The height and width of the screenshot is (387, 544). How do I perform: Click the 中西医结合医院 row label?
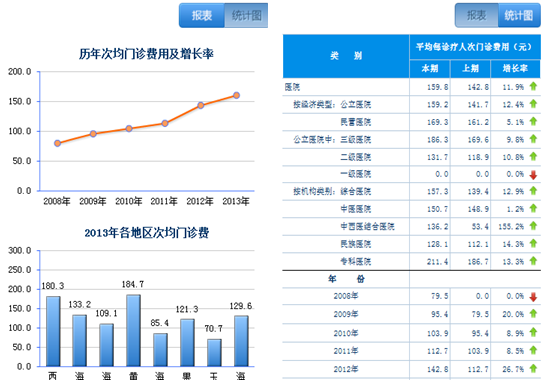click(367, 227)
